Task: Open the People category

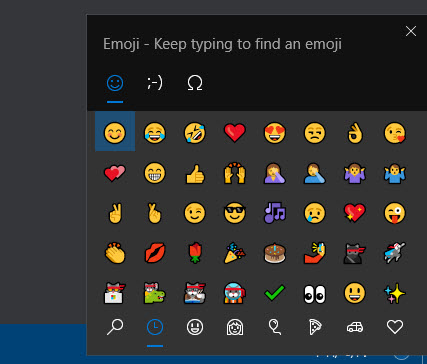Action: (x=235, y=327)
